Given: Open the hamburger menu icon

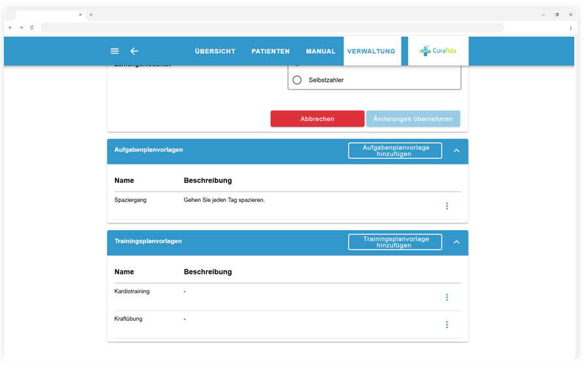Looking at the screenshot, I should (x=115, y=51).
